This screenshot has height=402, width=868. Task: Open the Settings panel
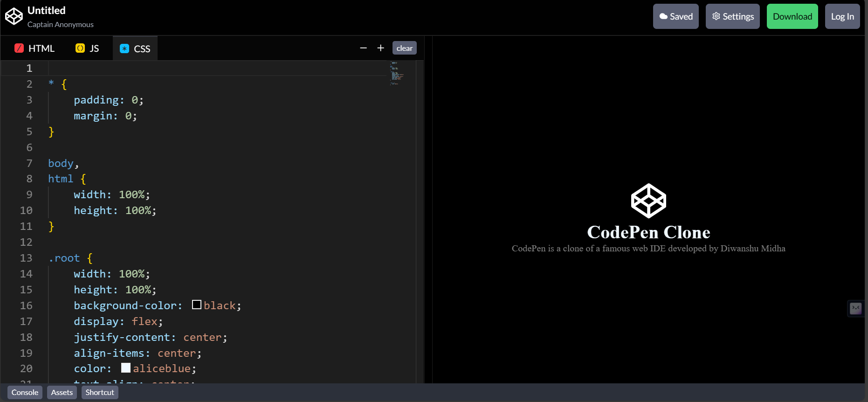click(733, 16)
